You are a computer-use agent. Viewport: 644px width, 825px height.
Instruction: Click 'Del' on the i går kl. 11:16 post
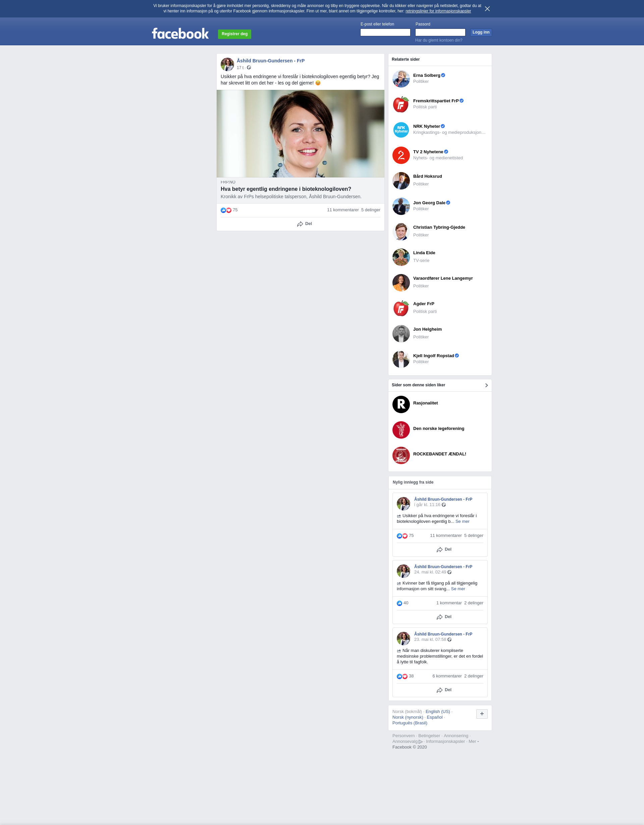pos(444,549)
